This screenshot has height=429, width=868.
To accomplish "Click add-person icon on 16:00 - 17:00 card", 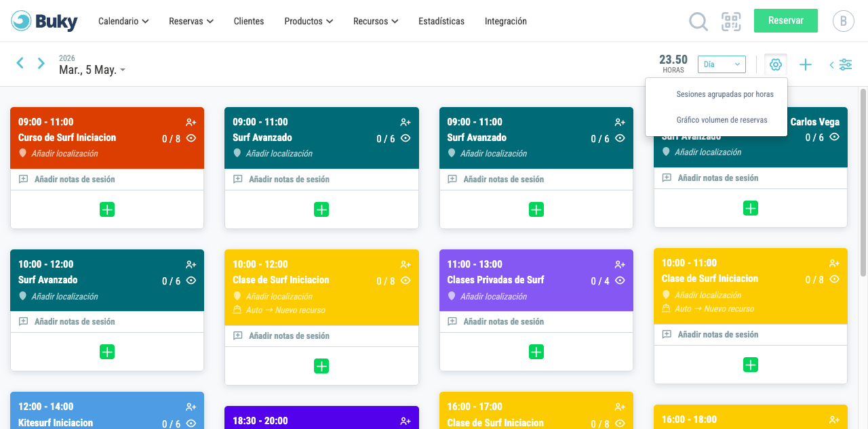I will coord(620,407).
